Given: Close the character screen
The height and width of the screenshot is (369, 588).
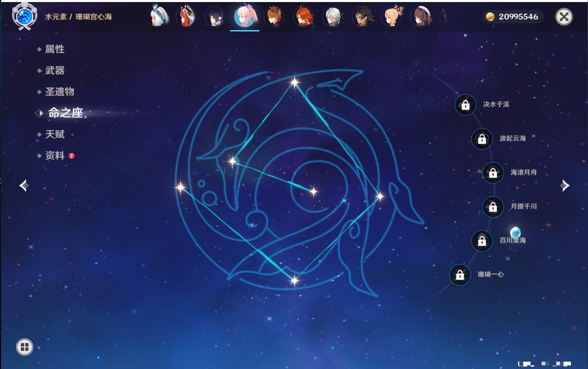Looking at the screenshot, I should point(564,17).
